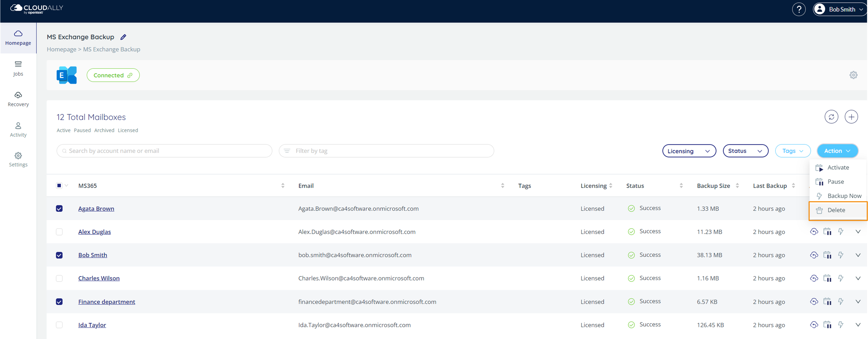868x339 pixels.
Task: Toggle the select-all mailboxes checkbox
Action: tap(59, 186)
